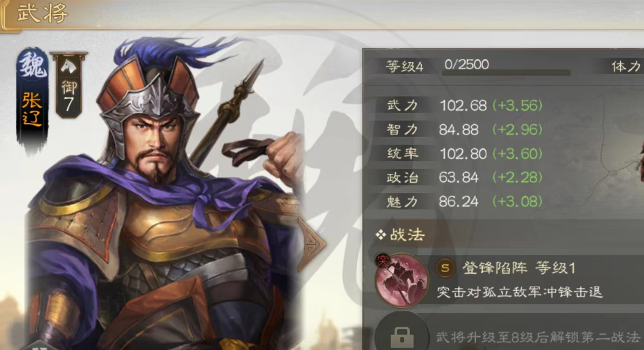Screen dimensions: 644x350
Task: Click the level experience progress bar
Action: point(506,73)
